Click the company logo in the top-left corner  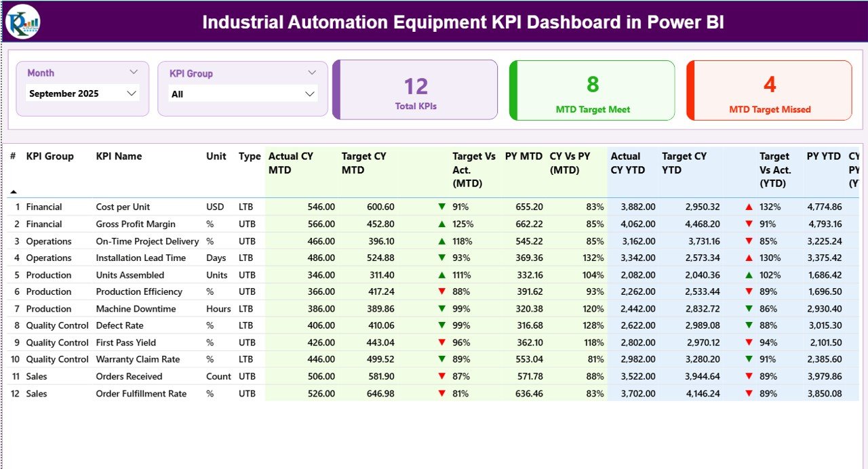22,21
